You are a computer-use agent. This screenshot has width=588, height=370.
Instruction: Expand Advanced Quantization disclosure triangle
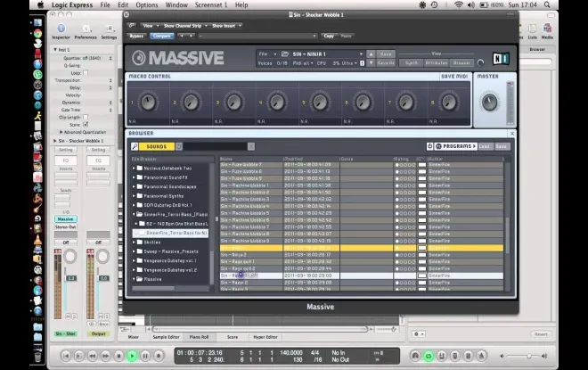pos(61,132)
